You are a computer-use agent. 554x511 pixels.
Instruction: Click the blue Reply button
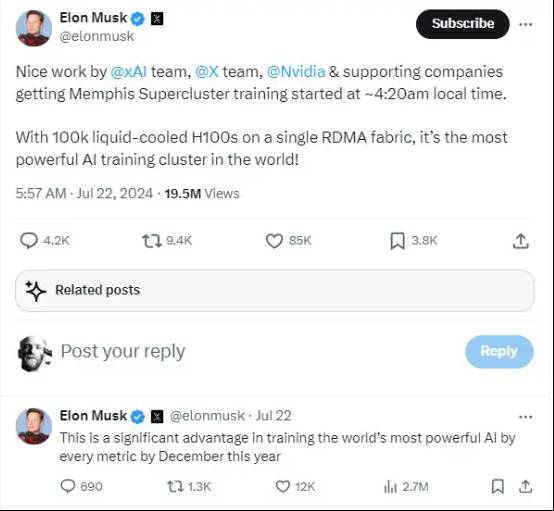(x=499, y=352)
